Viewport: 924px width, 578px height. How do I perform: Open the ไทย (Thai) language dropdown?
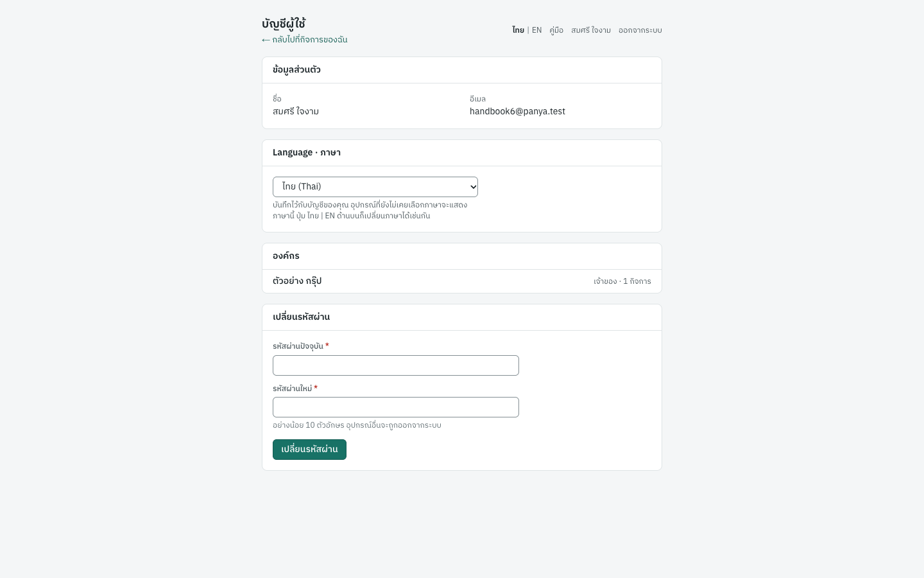tap(375, 187)
